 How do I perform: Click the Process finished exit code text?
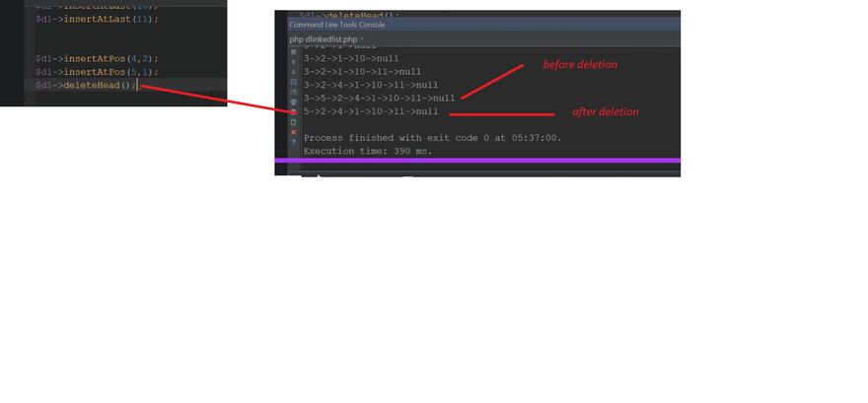pyautogui.click(x=432, y=138)
